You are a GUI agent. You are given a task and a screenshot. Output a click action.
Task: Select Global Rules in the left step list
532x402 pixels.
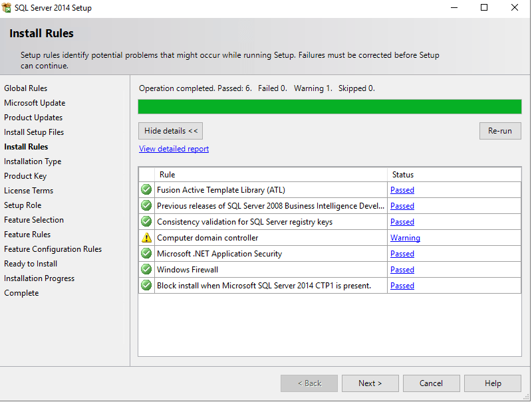(26, 88)
